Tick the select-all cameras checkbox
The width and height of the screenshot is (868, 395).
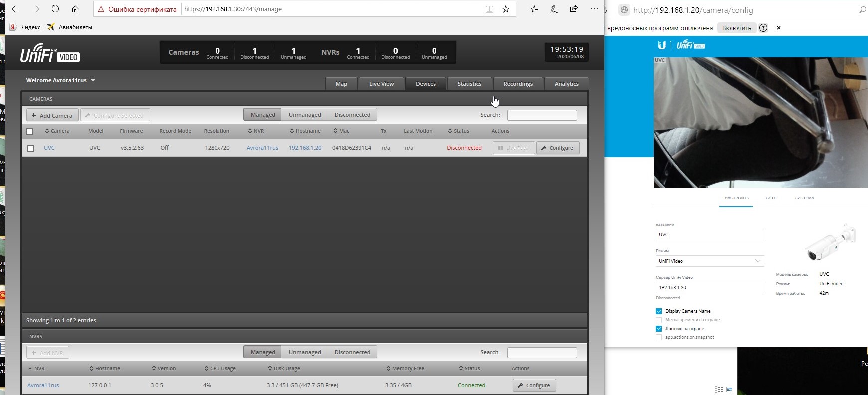30,131
